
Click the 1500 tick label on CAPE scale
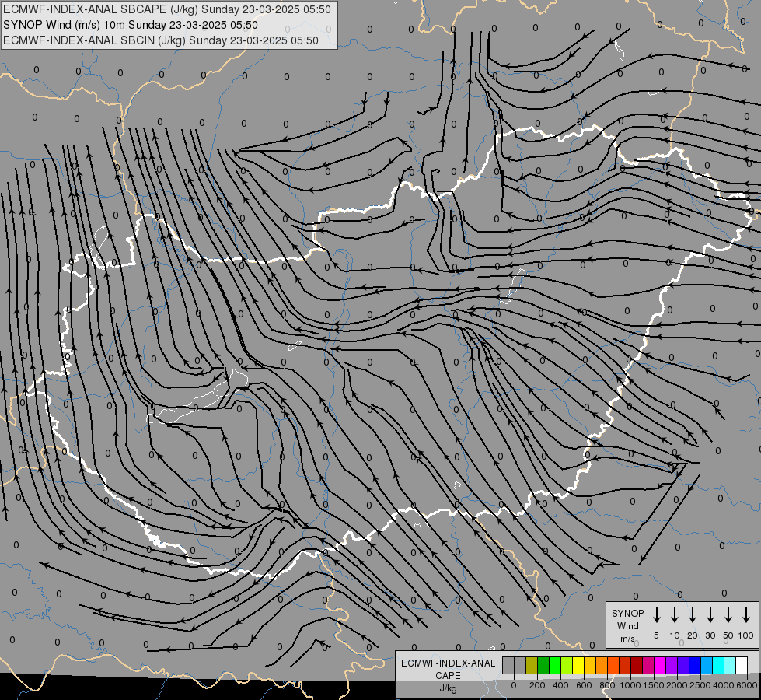[x=654, y=685]
